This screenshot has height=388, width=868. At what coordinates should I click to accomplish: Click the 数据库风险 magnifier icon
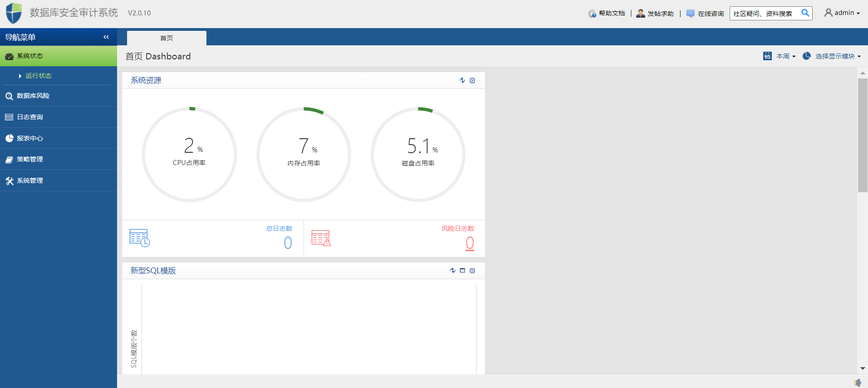click(x=9, y=96)
